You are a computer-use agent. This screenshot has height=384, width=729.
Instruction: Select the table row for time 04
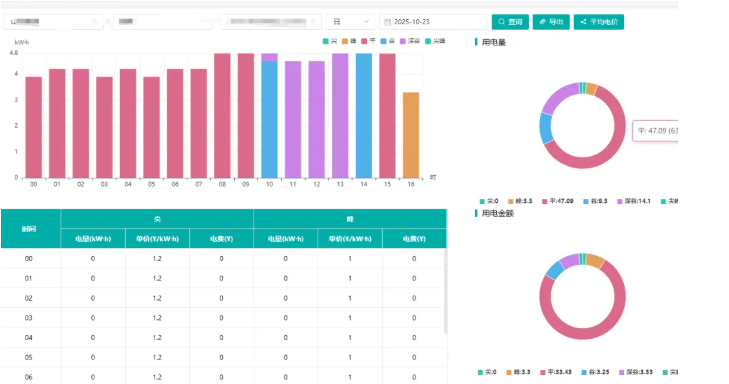(x=223, y=338)
